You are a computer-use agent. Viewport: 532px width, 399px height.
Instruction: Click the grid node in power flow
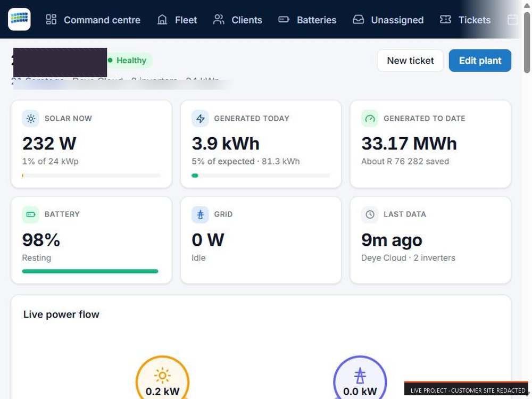tap(360, 377)
